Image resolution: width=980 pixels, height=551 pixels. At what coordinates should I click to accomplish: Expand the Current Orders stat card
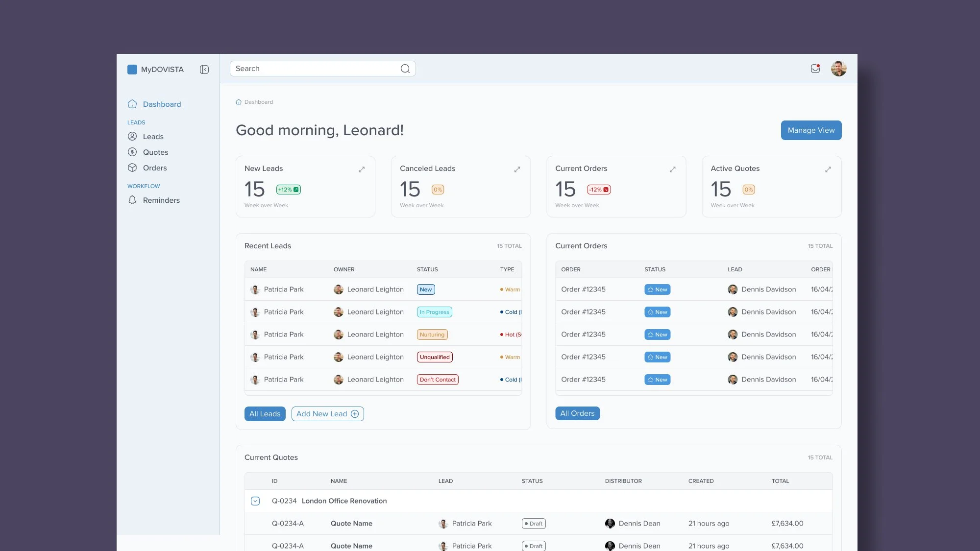pos(672,169)
